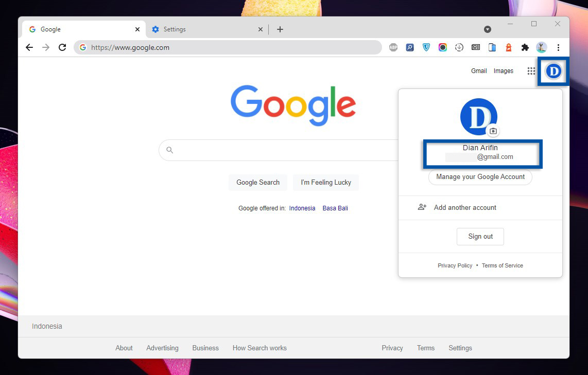This screenshot has width=588, height=375.
Task: Open the tab search arrow control
Action: (x=488, y=29)
